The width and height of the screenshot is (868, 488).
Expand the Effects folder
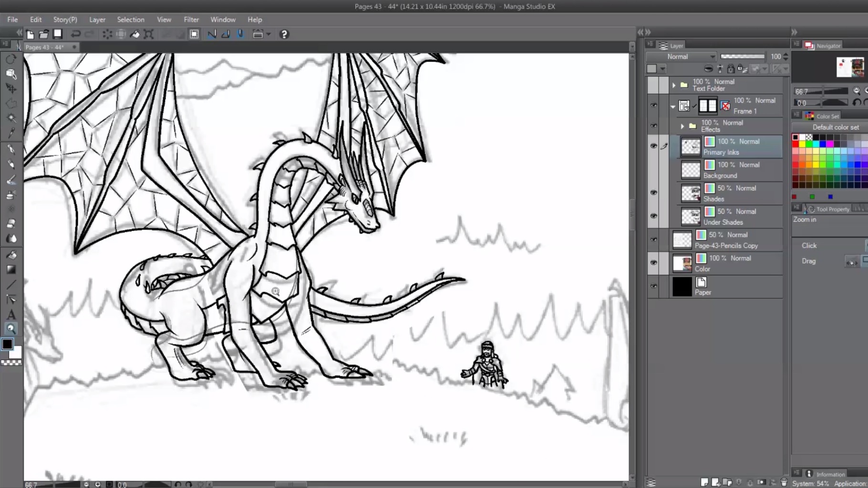(682, 126)
